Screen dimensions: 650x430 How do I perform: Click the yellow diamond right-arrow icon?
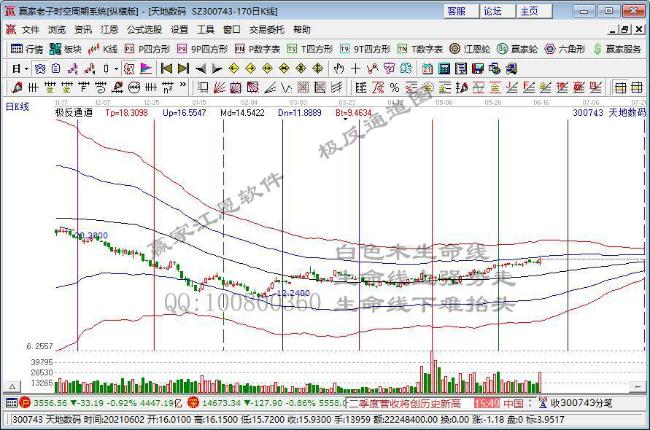click(250, 68)
